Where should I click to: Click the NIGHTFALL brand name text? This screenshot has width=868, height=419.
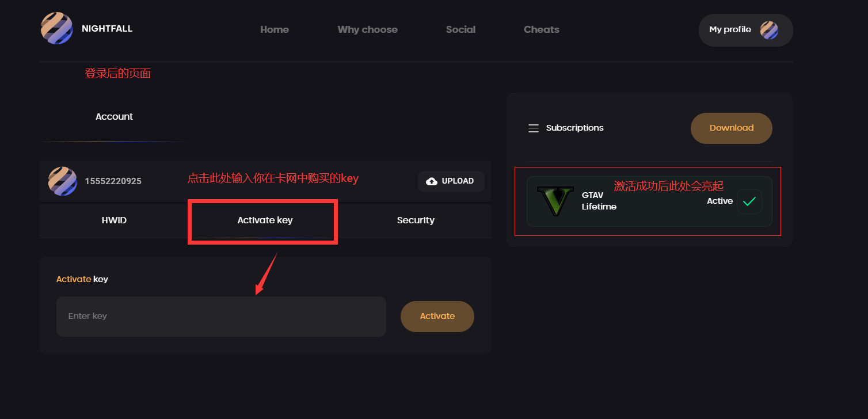[x=107, y=29]
